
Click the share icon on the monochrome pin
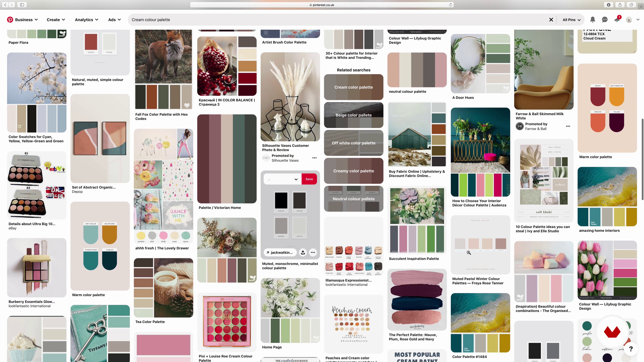(303, 252)
